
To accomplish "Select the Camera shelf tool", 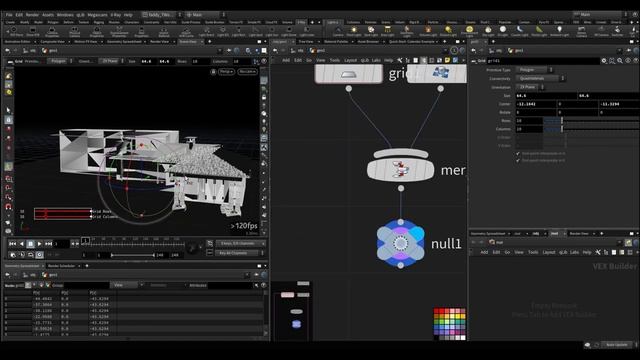I will point(338,31).
